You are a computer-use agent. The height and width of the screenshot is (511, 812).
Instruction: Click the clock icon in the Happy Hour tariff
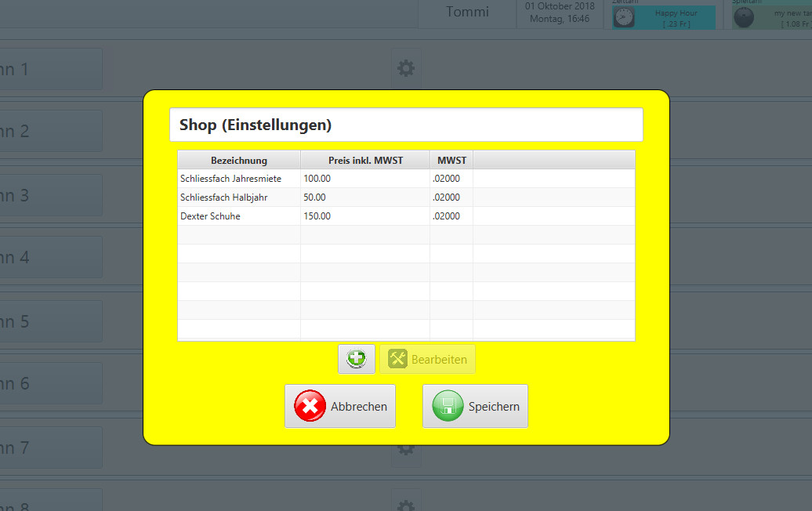(x=623, y=18)
